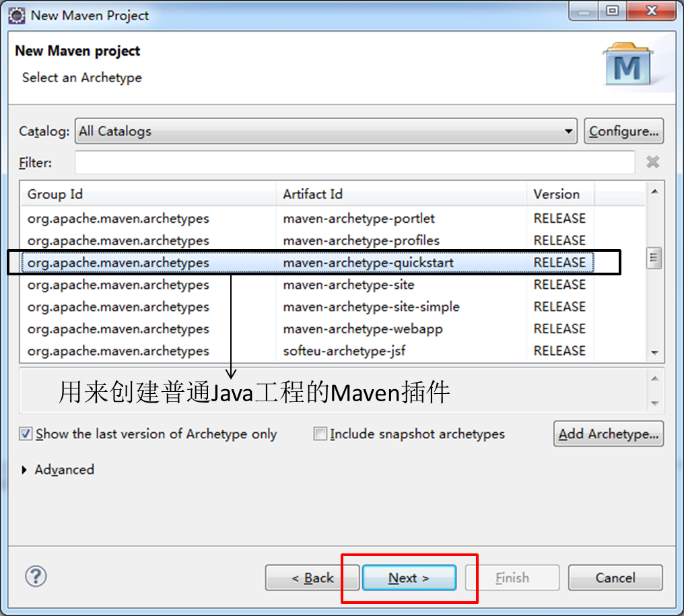Select the softeu-archetype-jsf row
Image resolution: width=684 pixels, height=616 pixels.
pyautogui.click(x=308, y=351)
